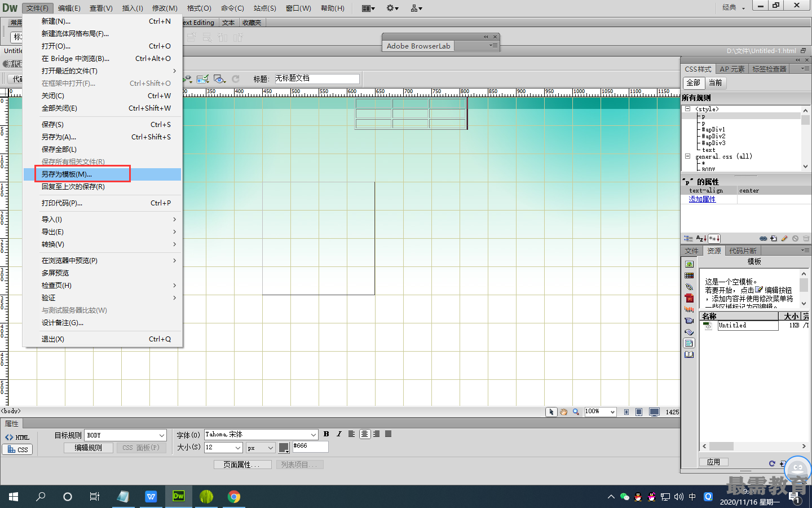Choose Preview in Browser (在浏览器中预览) item

click(102, 261)
